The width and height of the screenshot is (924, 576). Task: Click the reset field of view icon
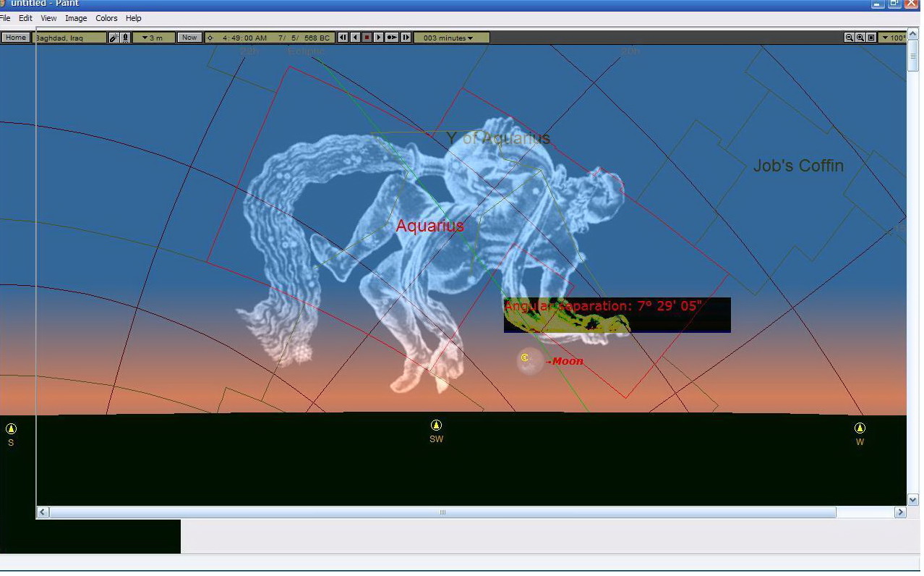(x=871, y=38)
